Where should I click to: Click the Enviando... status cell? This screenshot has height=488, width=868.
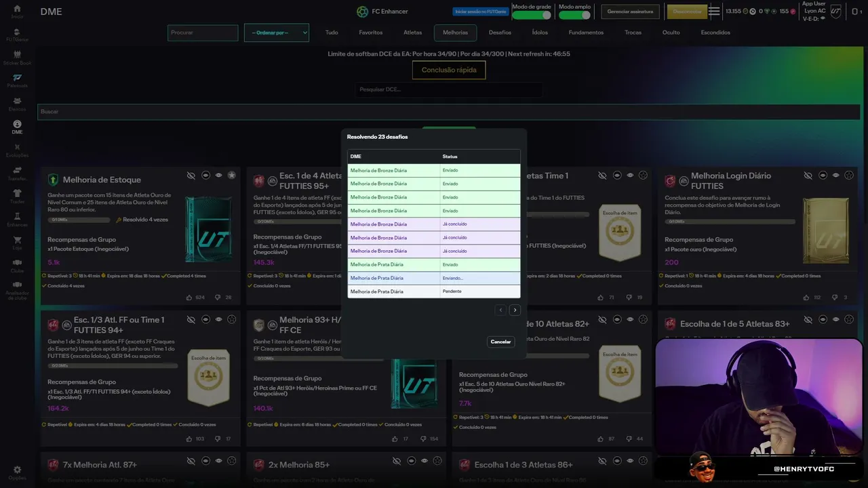(x=480, y=279)
